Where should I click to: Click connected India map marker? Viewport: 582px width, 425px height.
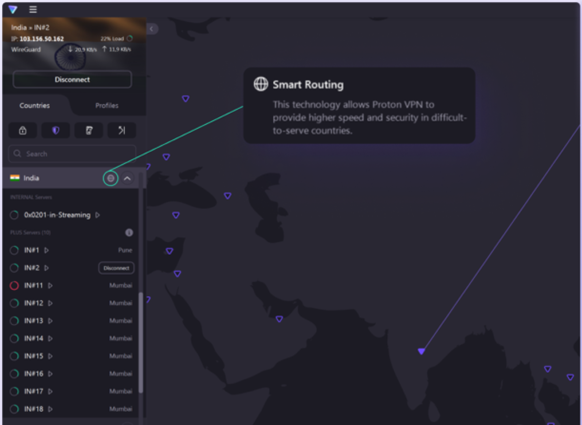tap(421, 351)
